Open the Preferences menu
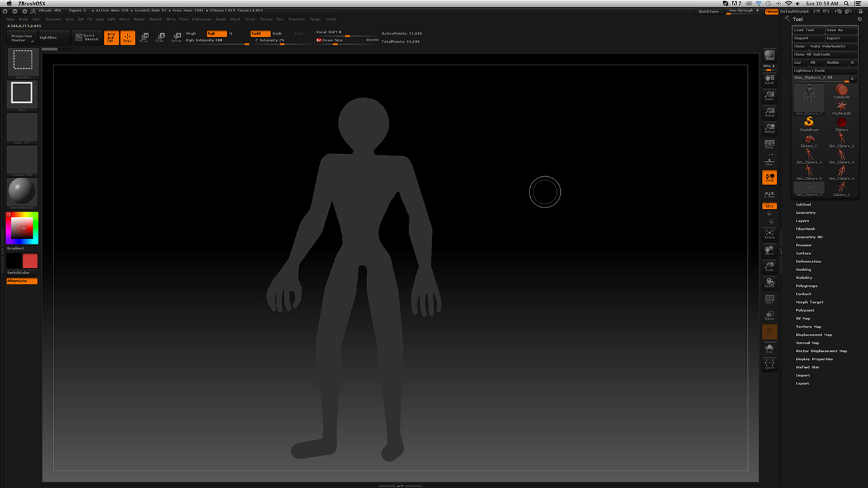 202,19
